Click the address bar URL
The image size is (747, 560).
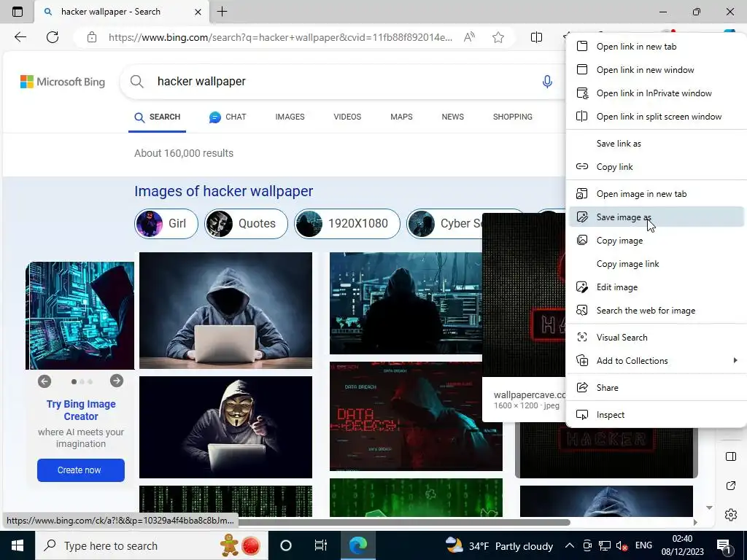pyautogui.click(x=280, y=37)
